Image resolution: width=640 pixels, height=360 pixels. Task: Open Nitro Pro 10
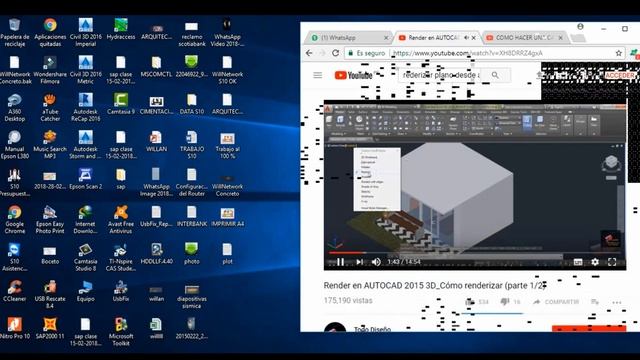click(x=15, y=329)
